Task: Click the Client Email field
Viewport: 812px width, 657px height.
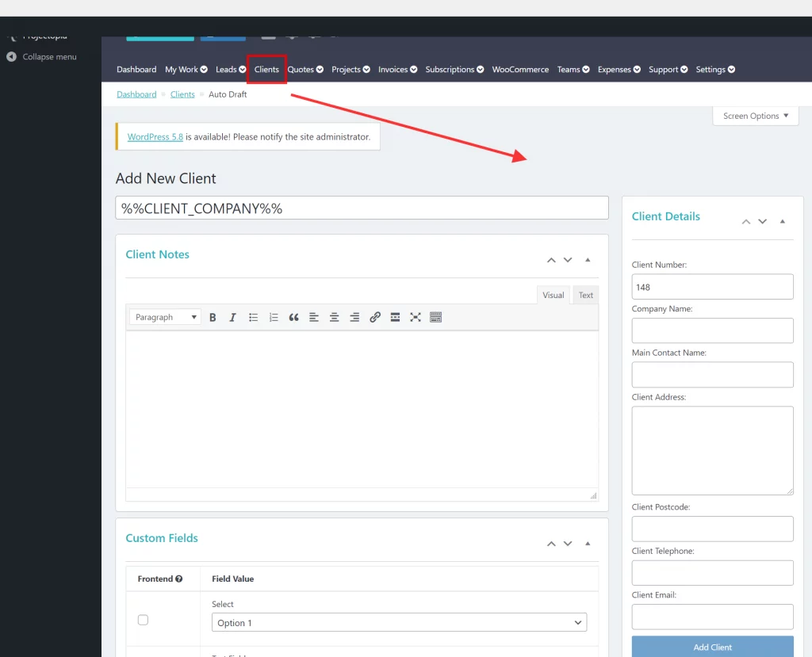Action: (x=713, y=617)
